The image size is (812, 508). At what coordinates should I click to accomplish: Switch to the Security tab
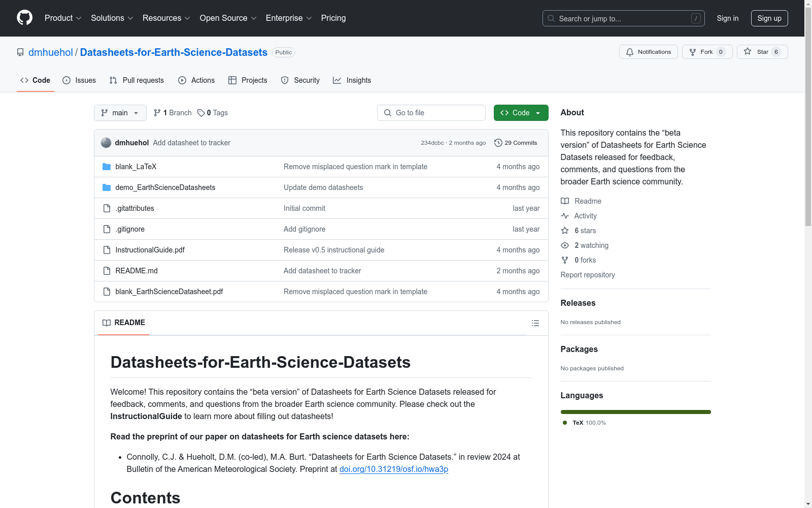[x=300, y=80]
